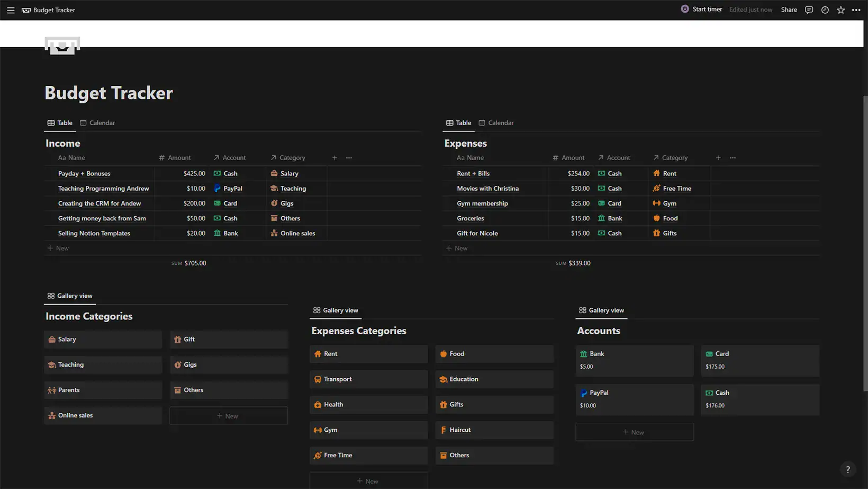The image size is (868, 489).
Task: Add new row to Expenses table
Action: [457, 248]
